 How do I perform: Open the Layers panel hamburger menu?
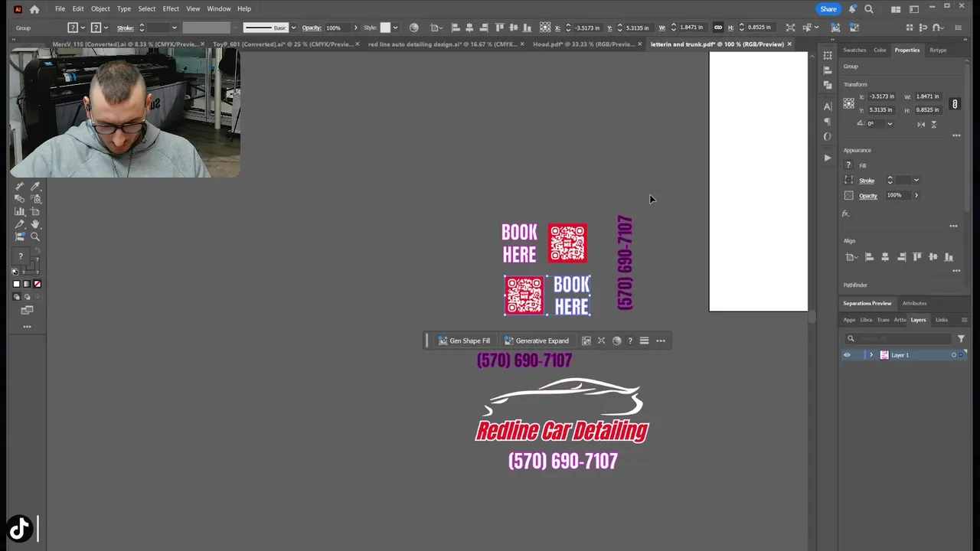coord(964,320)
